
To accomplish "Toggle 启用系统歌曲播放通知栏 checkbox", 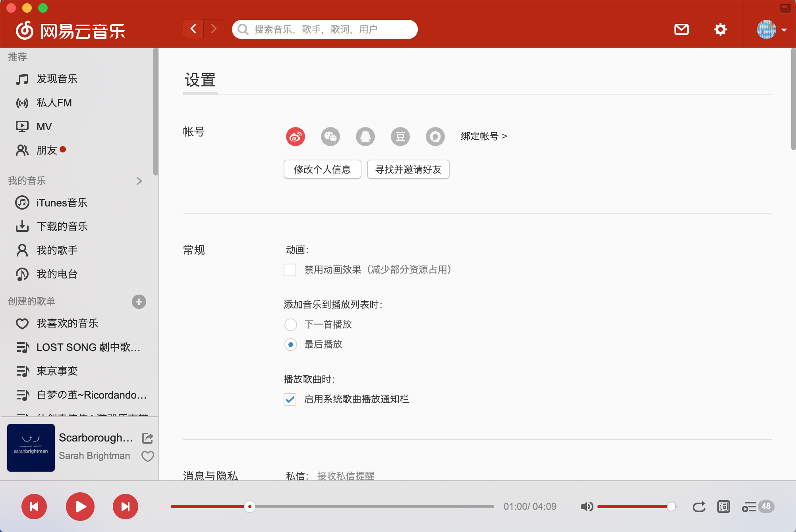I will click(290, 399).
